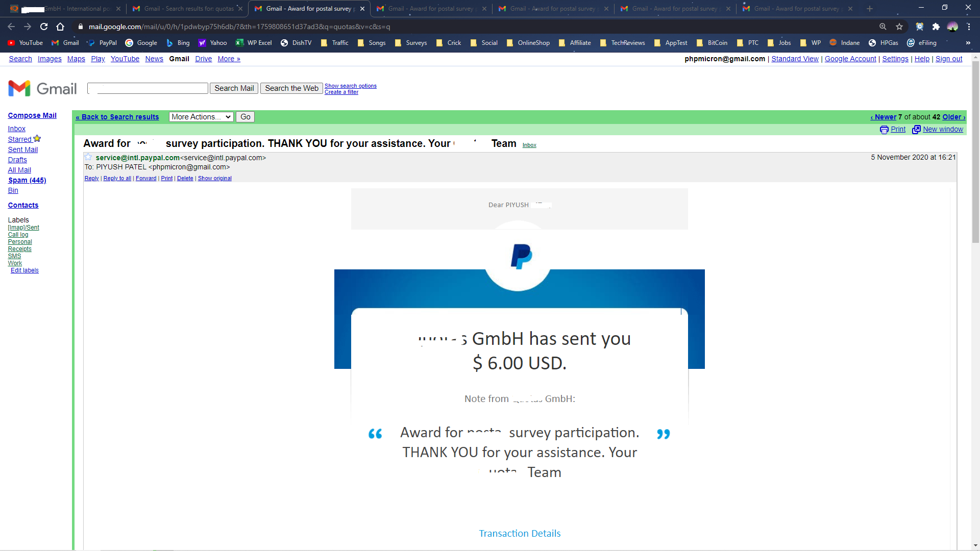Click Show original link

tap(214, 178)
